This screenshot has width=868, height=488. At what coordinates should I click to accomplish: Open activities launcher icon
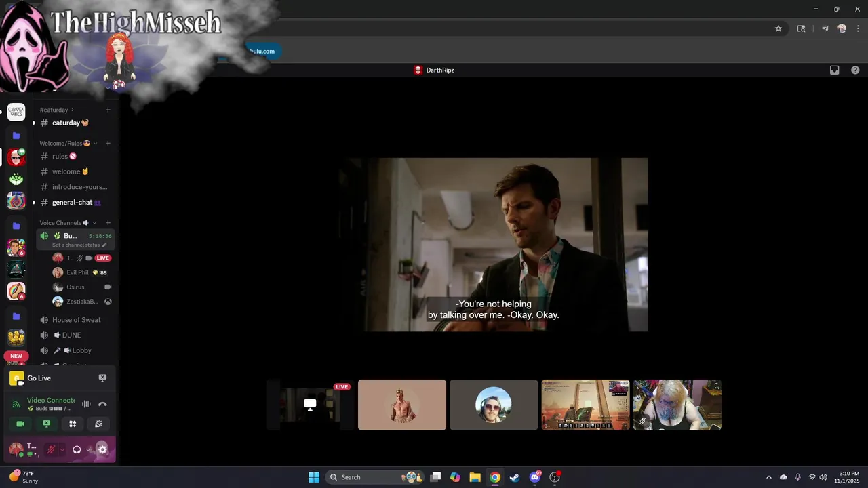(x=73, y=424)
